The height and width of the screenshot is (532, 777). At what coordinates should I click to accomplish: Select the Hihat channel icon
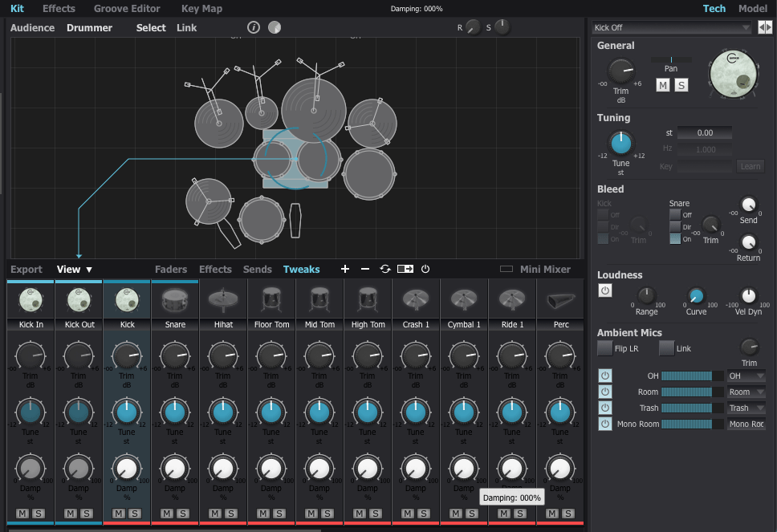click(223, 300)
